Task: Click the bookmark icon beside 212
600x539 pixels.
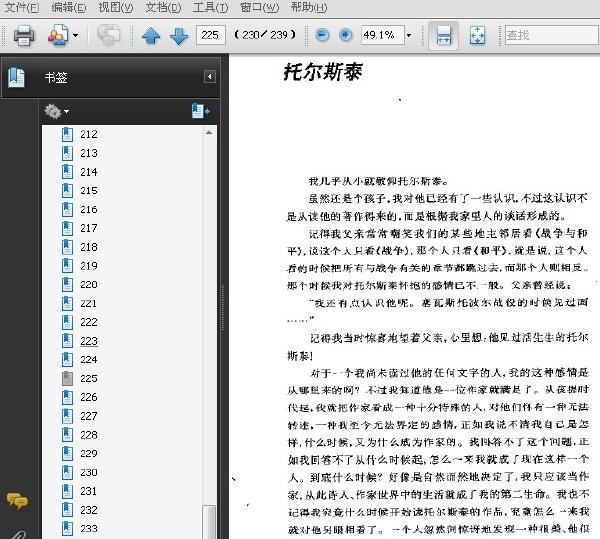Action: (x=67, y=134)
